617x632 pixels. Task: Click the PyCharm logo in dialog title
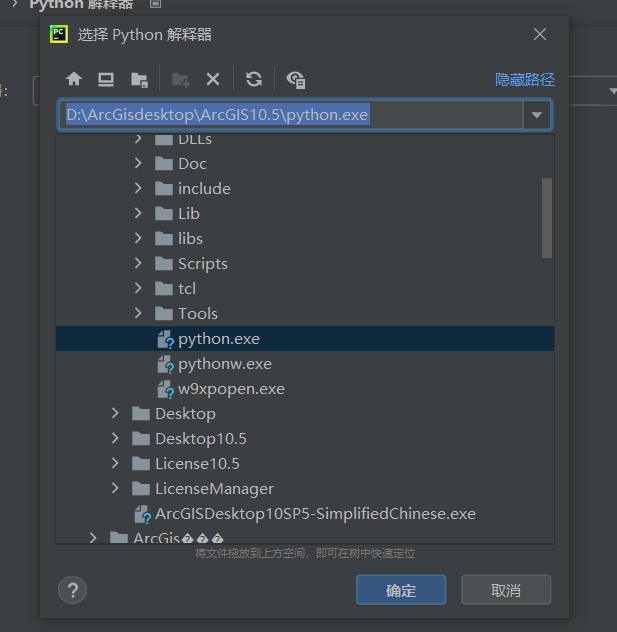point(59,34)
